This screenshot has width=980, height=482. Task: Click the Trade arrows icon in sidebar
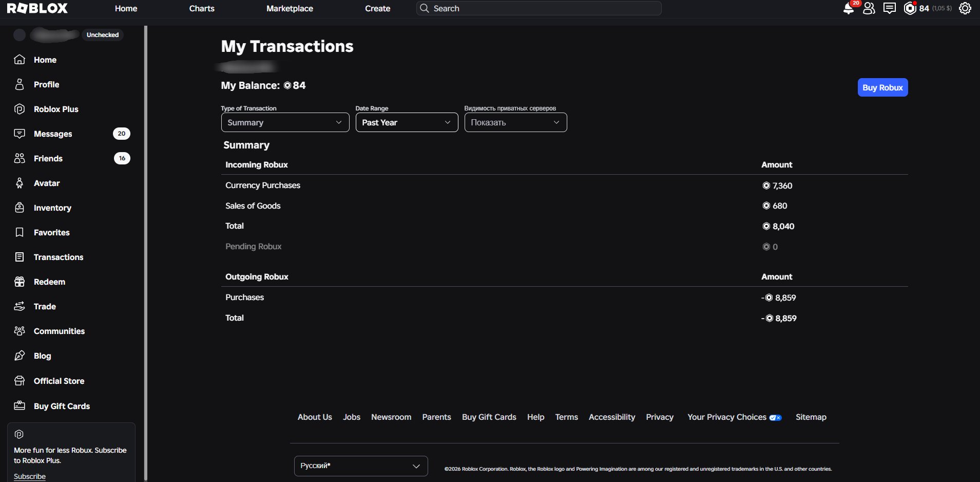point(20,306)
